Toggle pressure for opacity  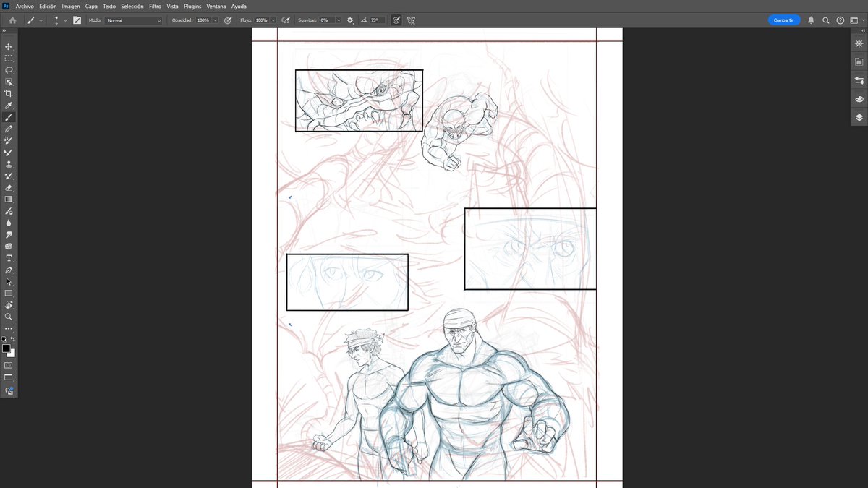click(x=228, y=20)
